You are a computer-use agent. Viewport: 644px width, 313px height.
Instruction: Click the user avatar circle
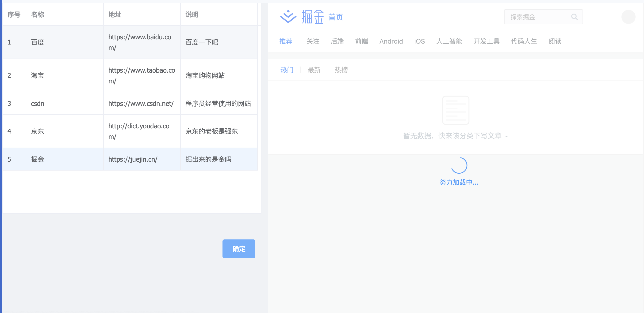pyautogui.click(x=628, y=17)
